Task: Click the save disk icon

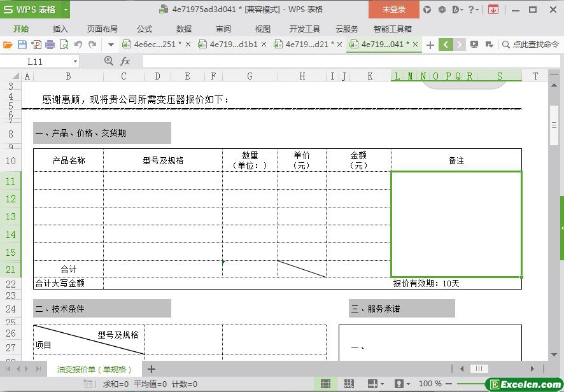Action: tap(22, 45)
